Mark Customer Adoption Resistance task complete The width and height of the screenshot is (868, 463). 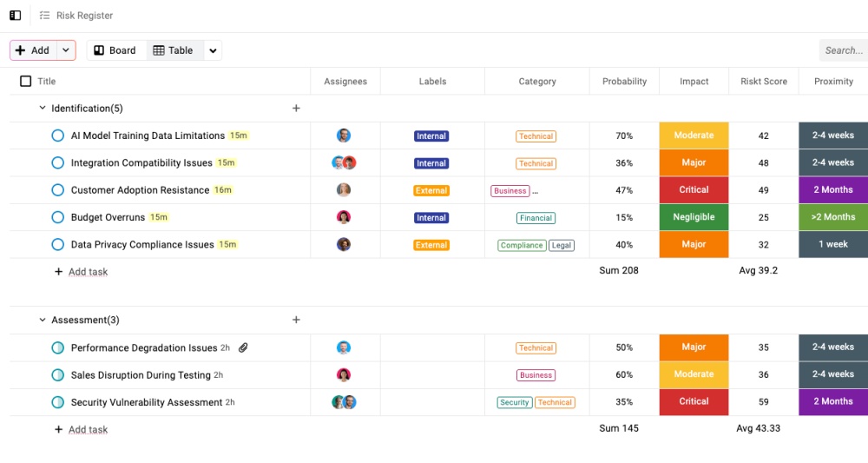point(58,190)
